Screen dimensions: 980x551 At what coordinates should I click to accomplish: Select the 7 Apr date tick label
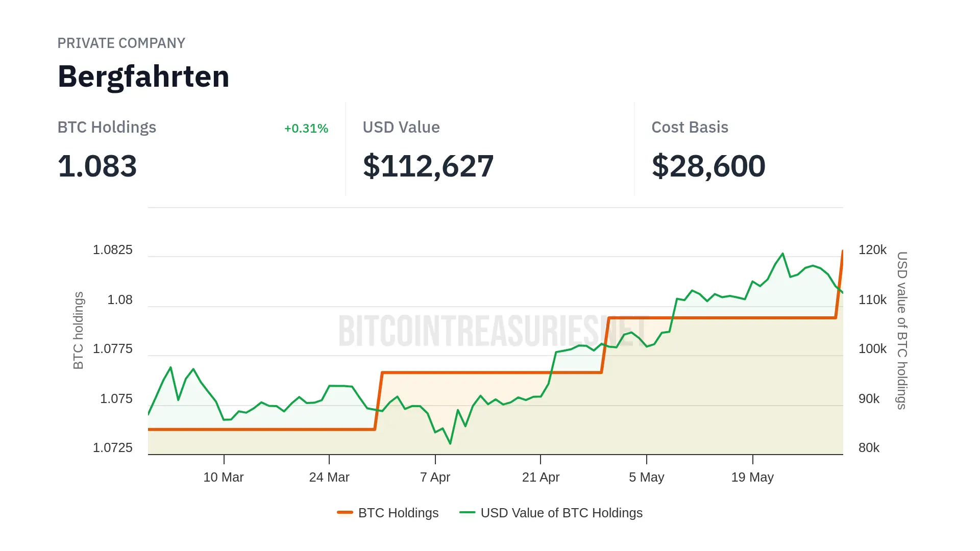(x=435, y=478)
